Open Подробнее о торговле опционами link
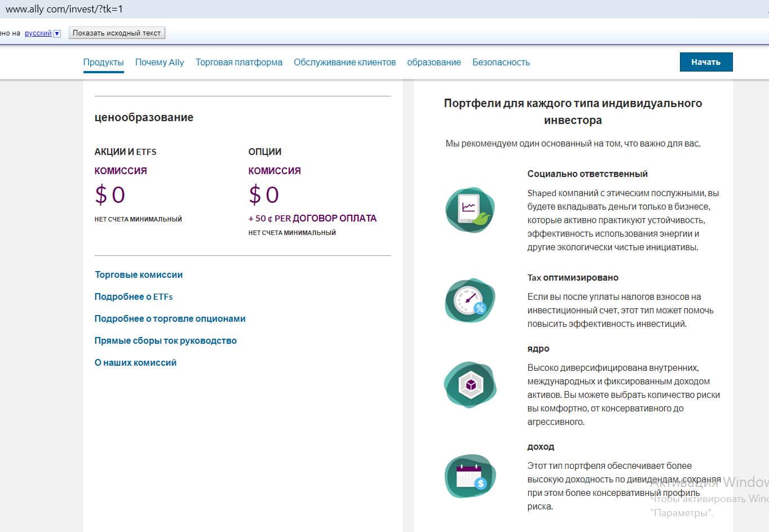 [170, 319]
